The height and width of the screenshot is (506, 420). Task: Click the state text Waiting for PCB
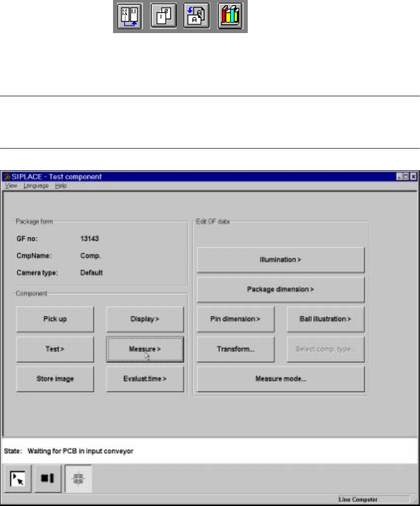click(80, 451)
